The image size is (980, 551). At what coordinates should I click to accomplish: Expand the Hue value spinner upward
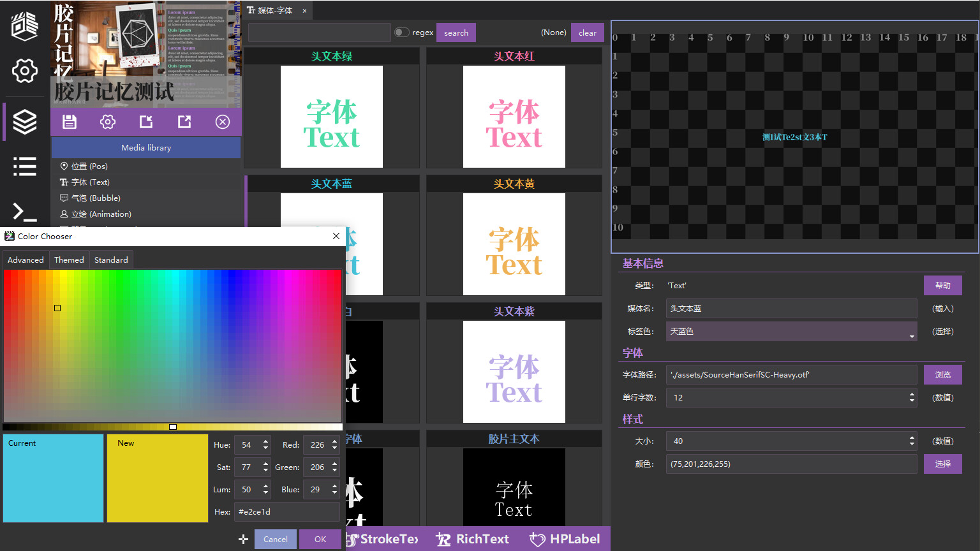[x=265, y=441]
